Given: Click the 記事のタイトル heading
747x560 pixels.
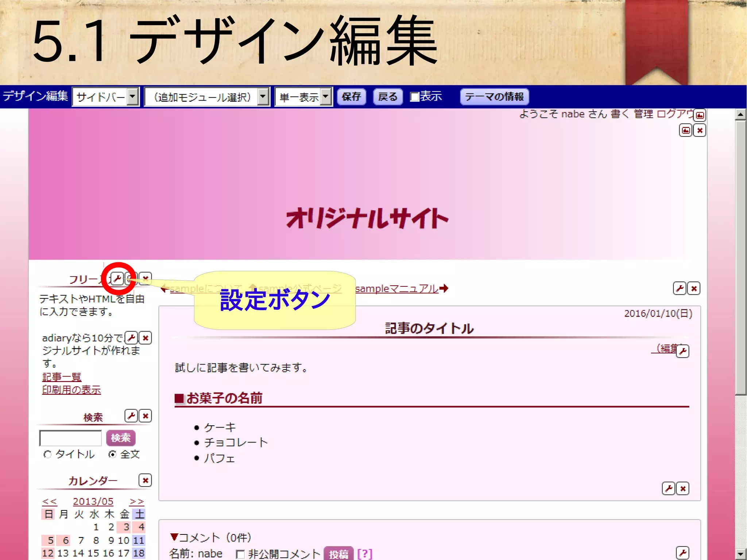Looking at the screenshot, I should point(429,328).
